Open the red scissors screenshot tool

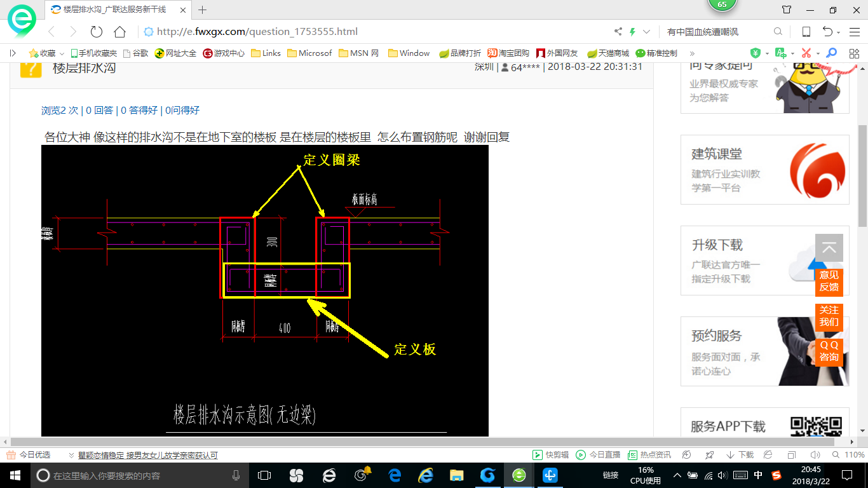click(x=806, y=53)
